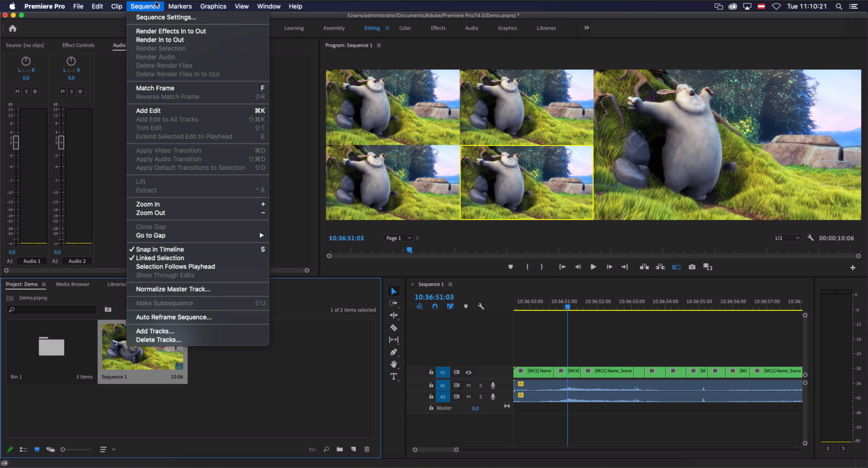
Task: Go to Out point in Program monitor
Action: (x=625, y=267)
